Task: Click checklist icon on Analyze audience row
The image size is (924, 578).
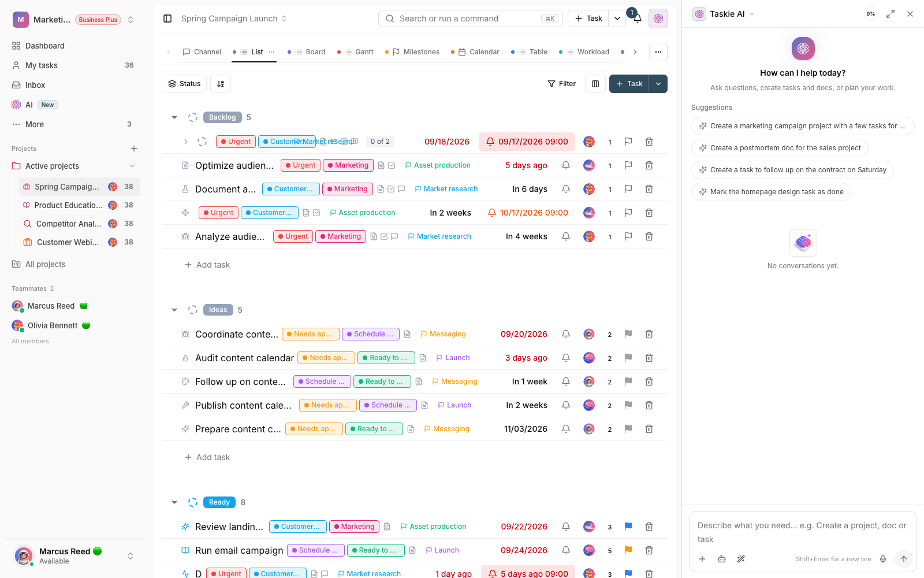Action: (384, 236)
